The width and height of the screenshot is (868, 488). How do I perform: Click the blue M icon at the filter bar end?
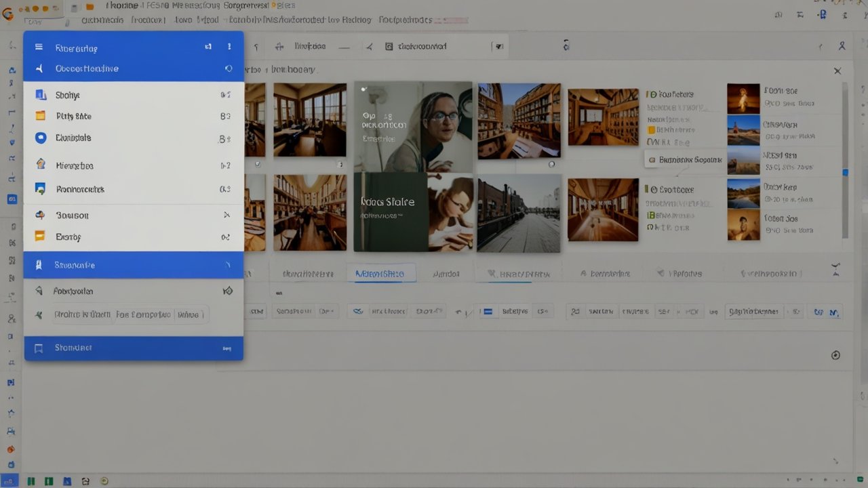(x=833, y=311)
